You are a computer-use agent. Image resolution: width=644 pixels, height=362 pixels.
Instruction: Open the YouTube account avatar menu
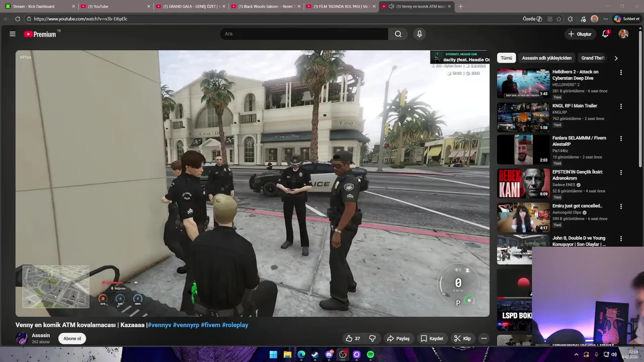(x=623, y=34)
